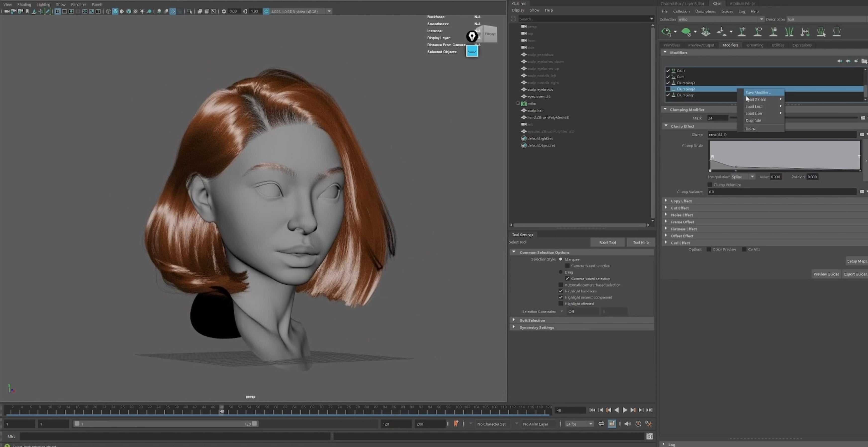
Task: Expand the Symmetry Settings section
Action: click(514, 327)
